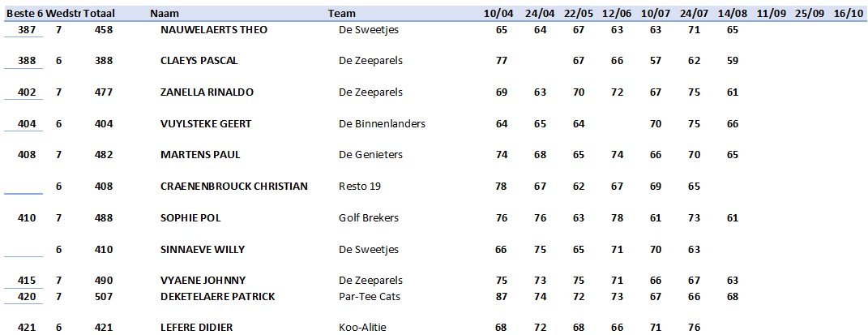
Task: Click the CRAENENBROUCK CHRISTIAN name cell
Action: 234,187
